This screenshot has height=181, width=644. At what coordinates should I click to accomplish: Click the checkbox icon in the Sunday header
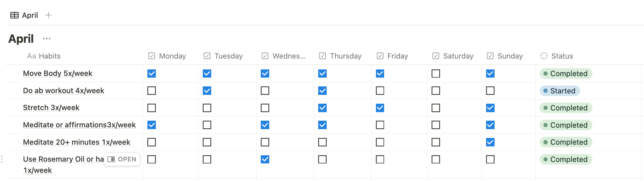[490, 56]
